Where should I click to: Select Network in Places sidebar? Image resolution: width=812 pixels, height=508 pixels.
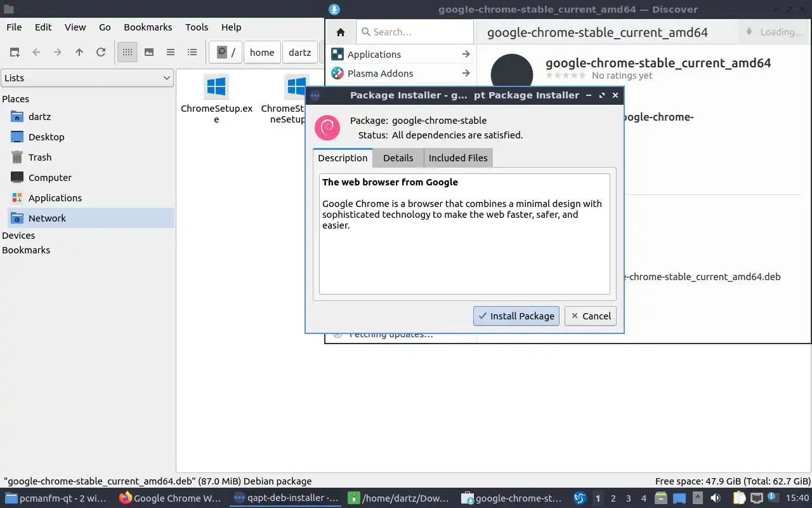[91, 218]
